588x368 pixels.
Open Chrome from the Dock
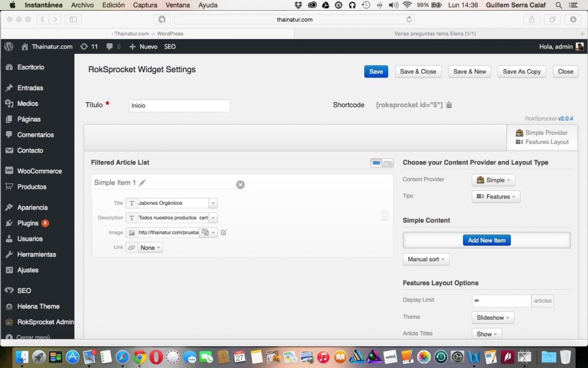pos(139,357)
